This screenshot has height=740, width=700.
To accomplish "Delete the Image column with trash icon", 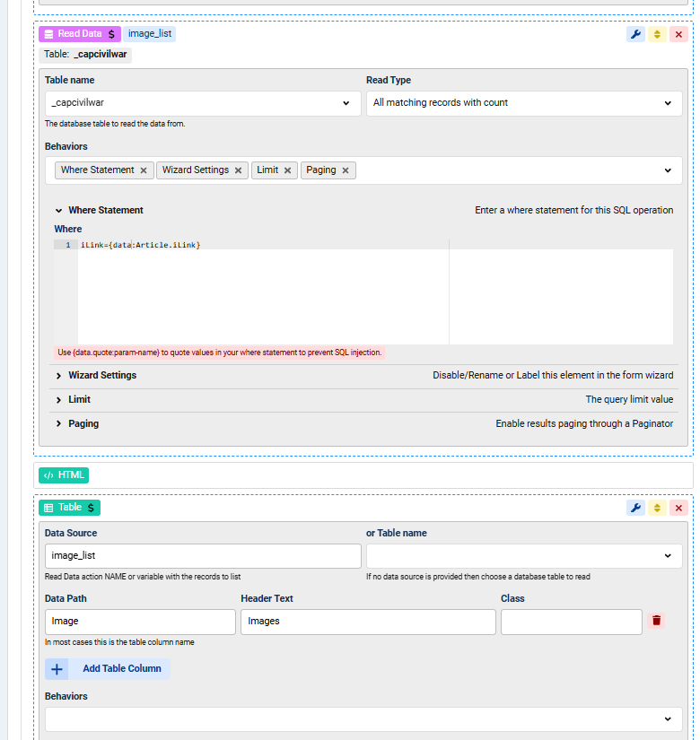I will [656, 621].
